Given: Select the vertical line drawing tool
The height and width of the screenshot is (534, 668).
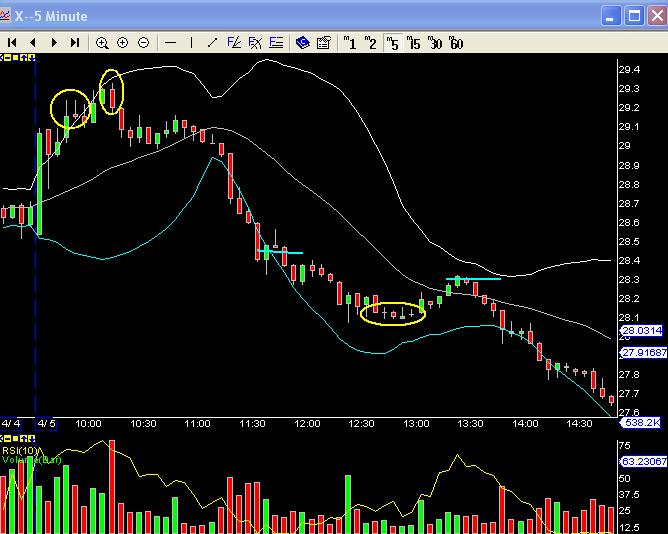Looking at the screenshot, I should 191,43.
